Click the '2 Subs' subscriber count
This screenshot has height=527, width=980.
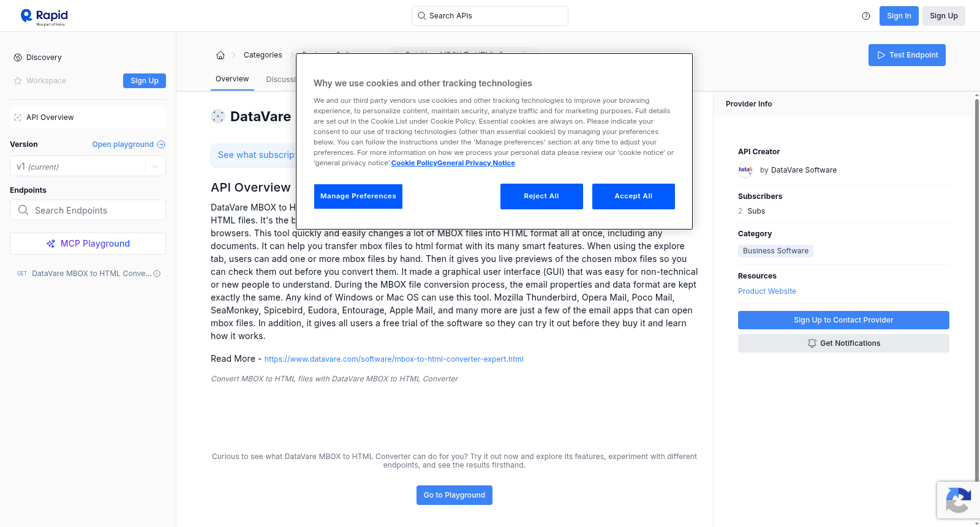point(752,211)
